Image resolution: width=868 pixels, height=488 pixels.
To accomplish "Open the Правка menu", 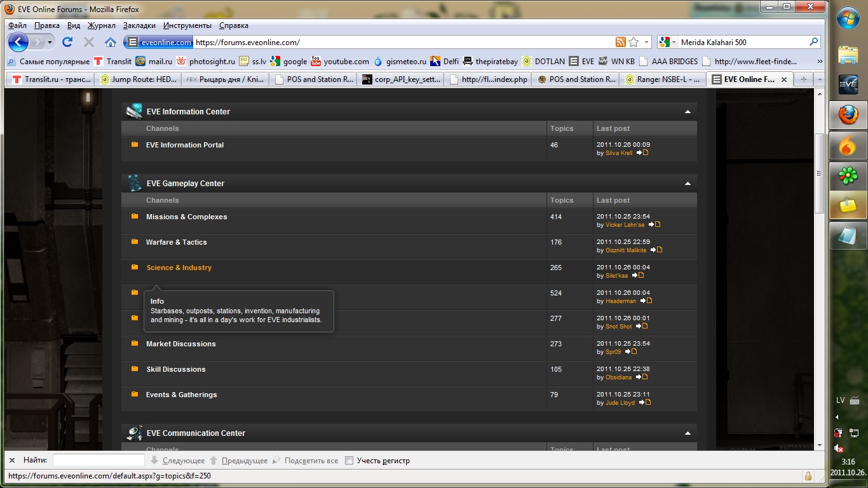I will click(47, 25).
